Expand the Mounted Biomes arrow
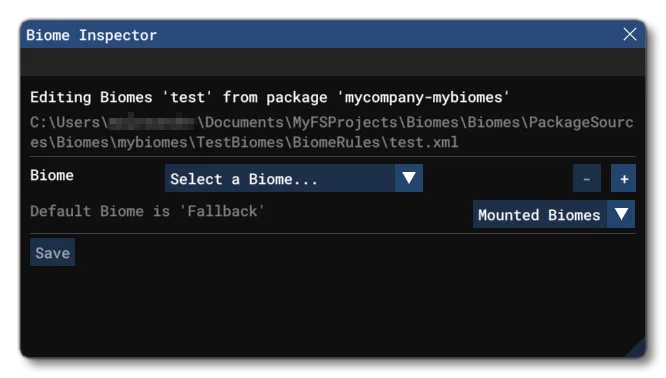666x378 pixels. (621, 214)
